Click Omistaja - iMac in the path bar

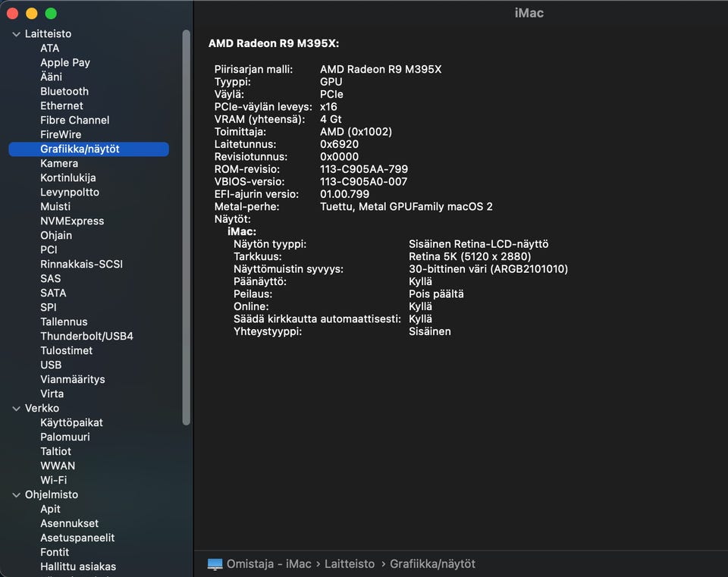(268, 564)
